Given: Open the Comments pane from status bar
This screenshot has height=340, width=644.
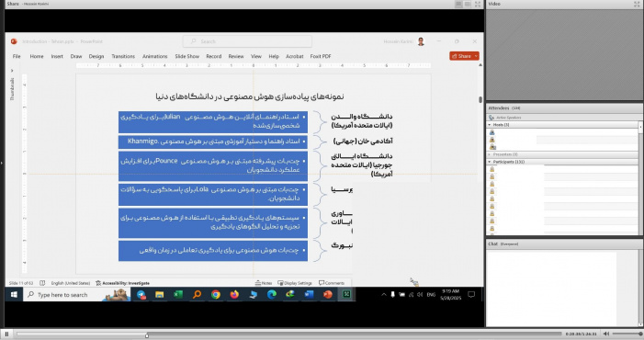Looking at the screenshot, I should point(332,283).
